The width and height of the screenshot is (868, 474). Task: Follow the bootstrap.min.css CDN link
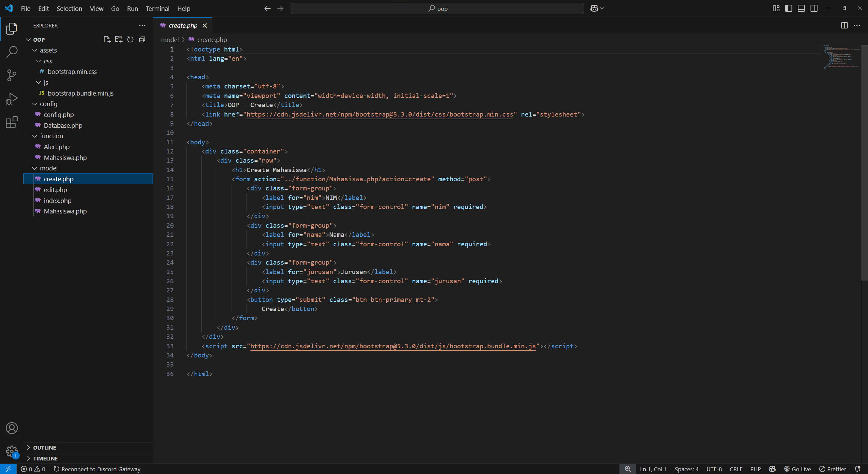click(380, 114)
